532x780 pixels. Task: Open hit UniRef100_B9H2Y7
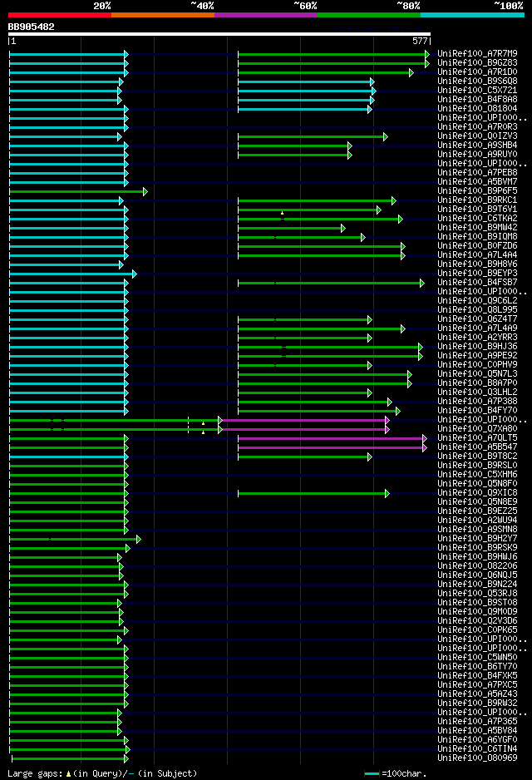tap(477, 539)
